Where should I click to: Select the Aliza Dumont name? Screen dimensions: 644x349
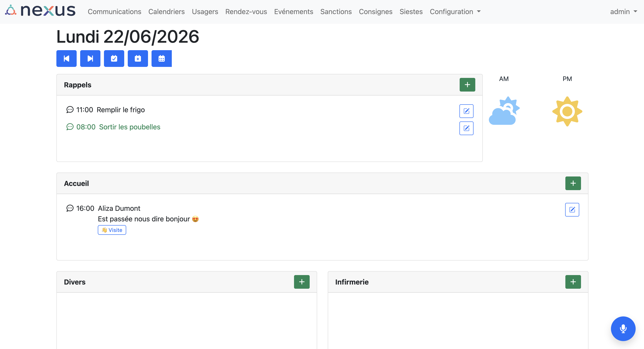119,208
